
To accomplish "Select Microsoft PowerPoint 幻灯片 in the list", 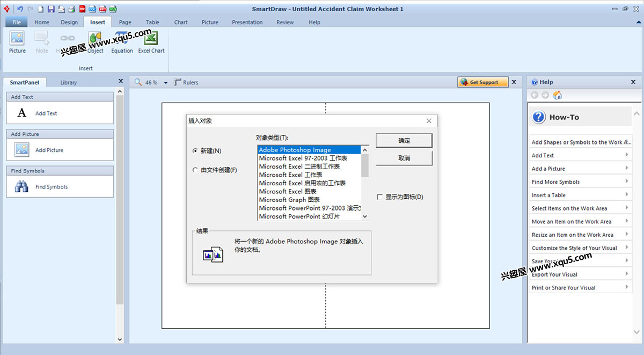I will point(309,216).
